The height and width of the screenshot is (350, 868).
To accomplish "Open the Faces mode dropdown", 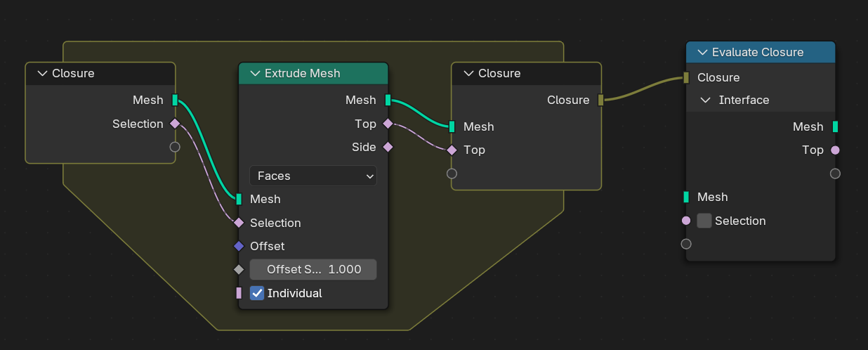I will pos(313,176).
